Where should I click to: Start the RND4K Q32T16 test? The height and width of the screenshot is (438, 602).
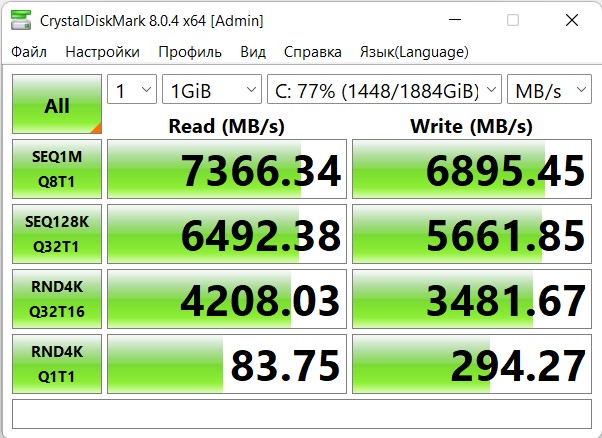click(x=57, y=299)
